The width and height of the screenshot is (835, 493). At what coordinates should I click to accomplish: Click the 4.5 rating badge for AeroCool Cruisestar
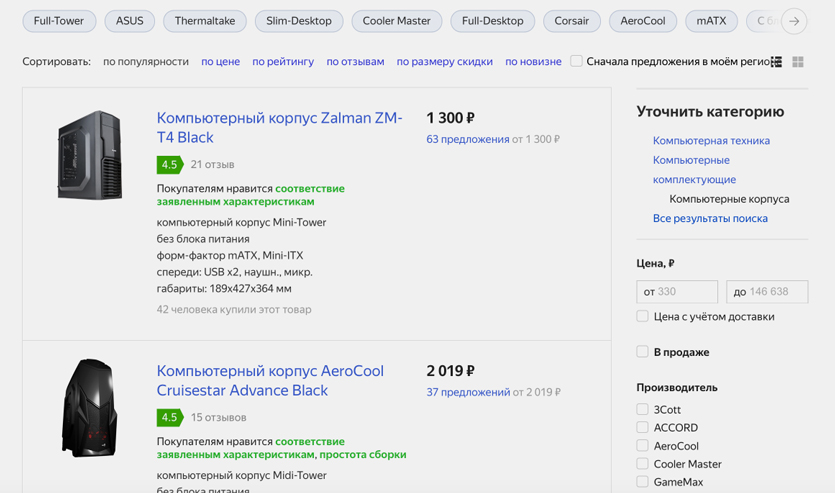[x=169, y=417]
